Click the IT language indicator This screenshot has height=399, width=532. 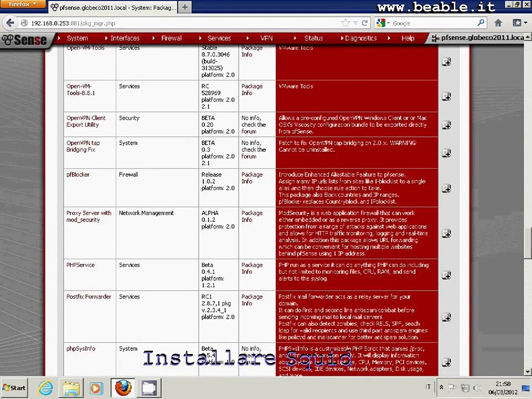click(x=428, y=387)
